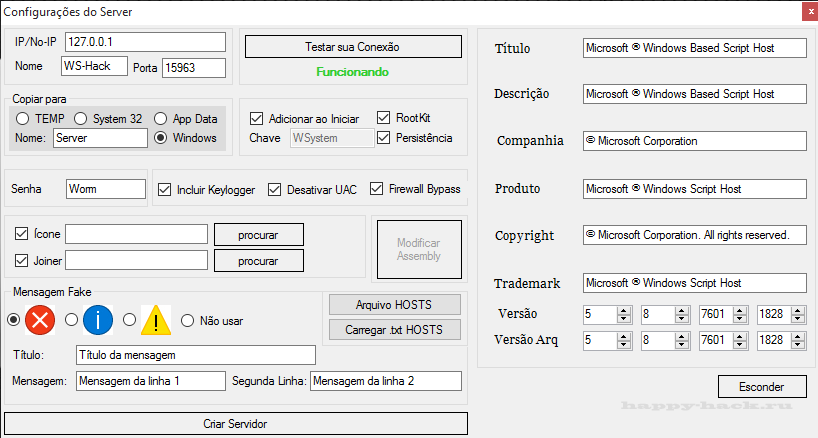The image size is (818, 438).
Task: Click procurar next to the Joiner field
Action: click(259, 261)
